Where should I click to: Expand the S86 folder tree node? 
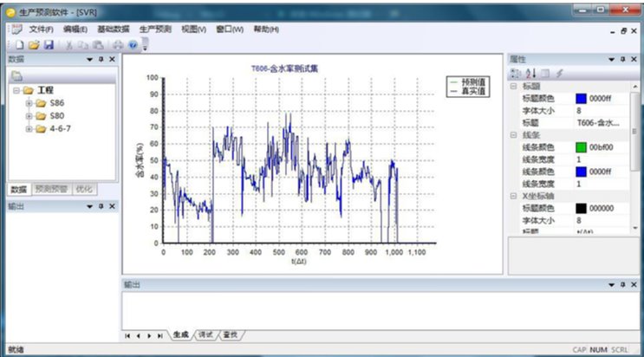point(29,103)
